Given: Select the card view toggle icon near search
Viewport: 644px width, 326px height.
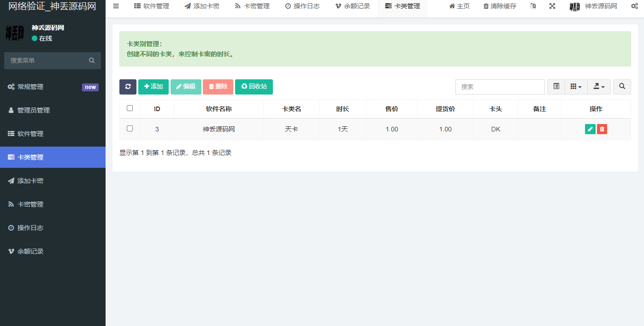Looking at the screenshot, I should (556, 87).
